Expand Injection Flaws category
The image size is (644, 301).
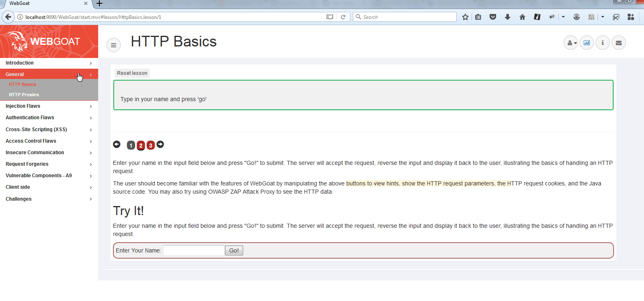(49, 106)
